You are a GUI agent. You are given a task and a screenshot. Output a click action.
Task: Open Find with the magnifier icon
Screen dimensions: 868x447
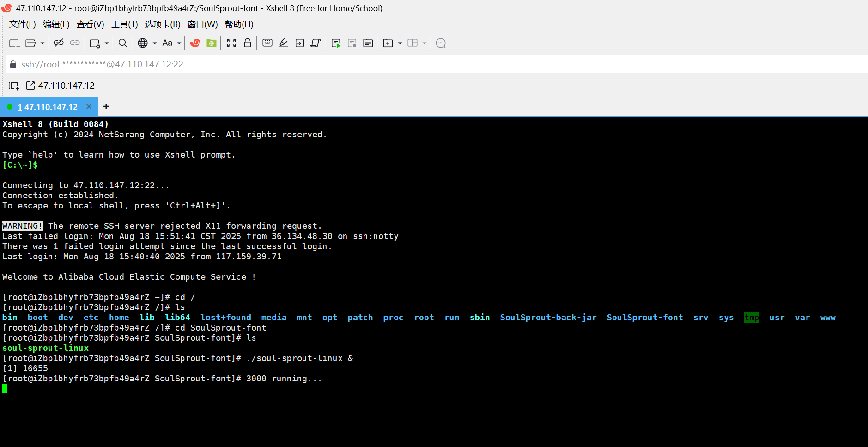tap(122, 43)
